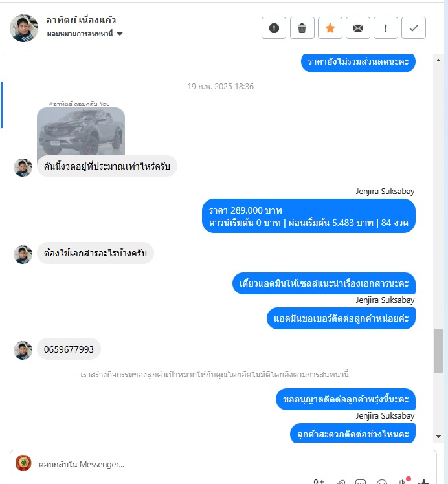Open the assign conversation label under contact name
448x484 pixels.
point(80,34)
